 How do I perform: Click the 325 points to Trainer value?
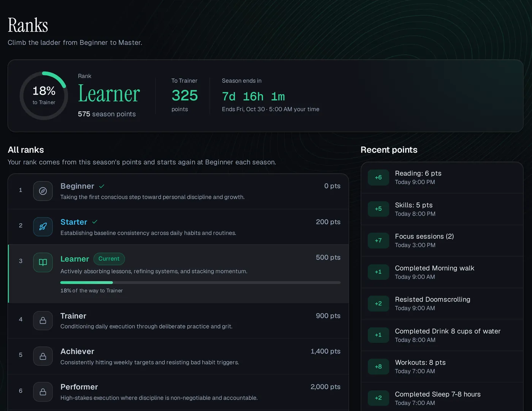click(185, 95)
